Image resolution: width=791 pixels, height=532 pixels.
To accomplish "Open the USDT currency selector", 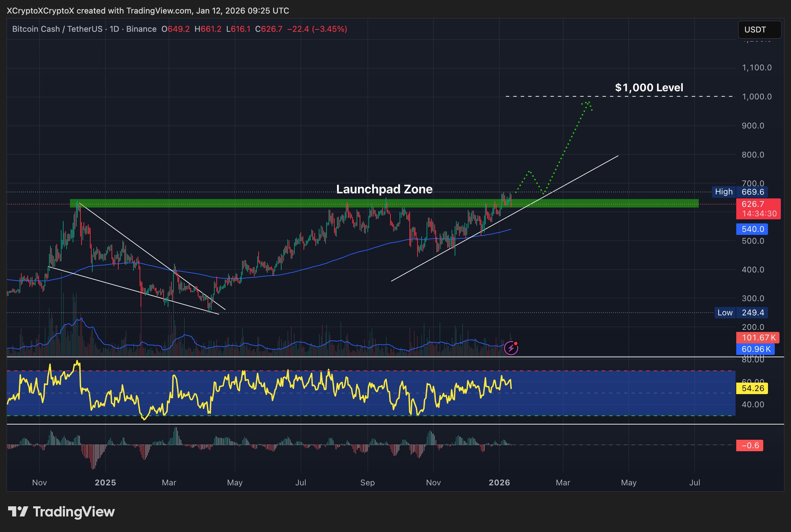I will [759, 30].
